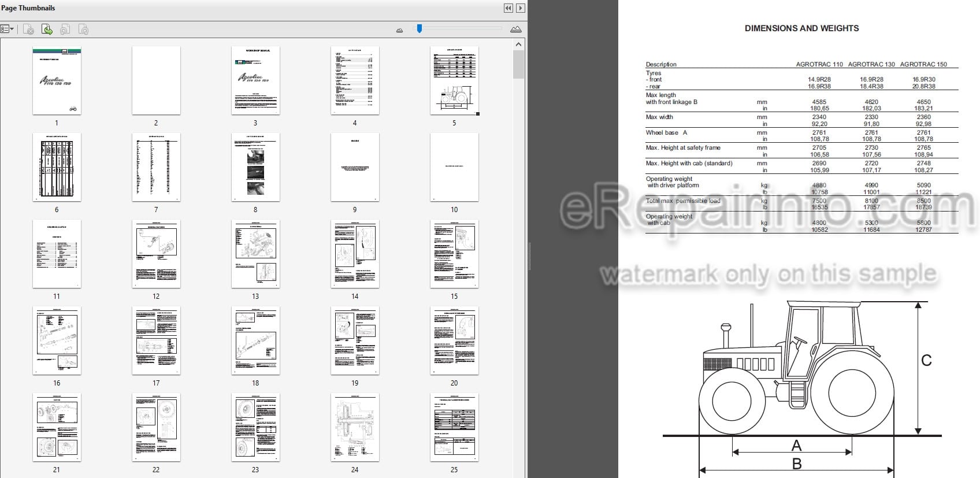The image size is (980, 478).
Task: Click the 'Max width' row label
Action: (659, 117)
